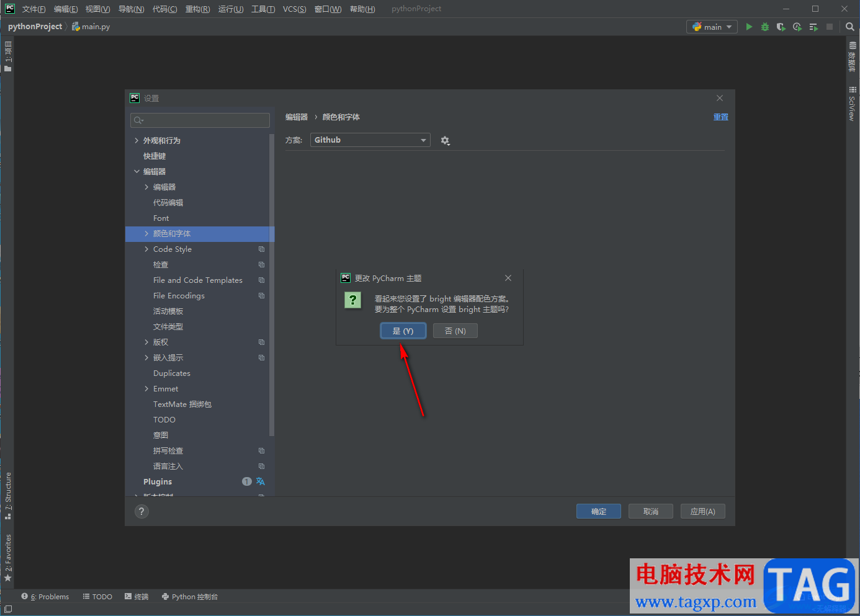
Task: Run the main configuration with the green play icon
Action: [x=749, y=27]
